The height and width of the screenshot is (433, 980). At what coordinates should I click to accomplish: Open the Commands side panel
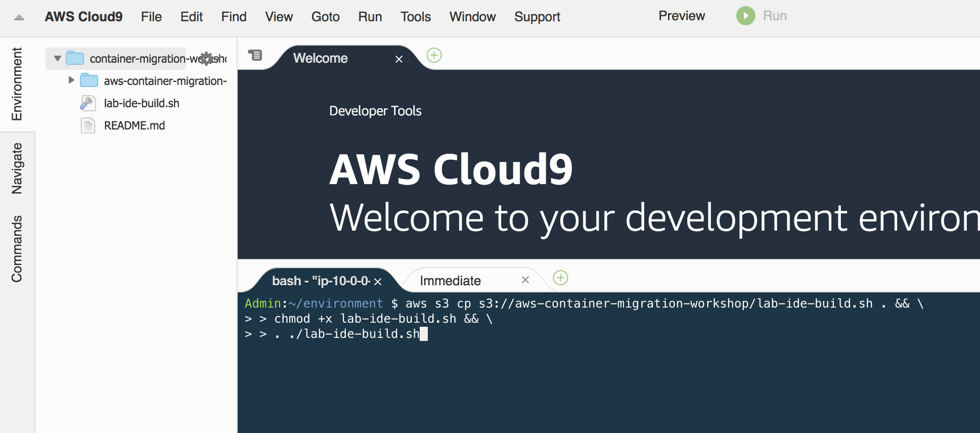17,248
